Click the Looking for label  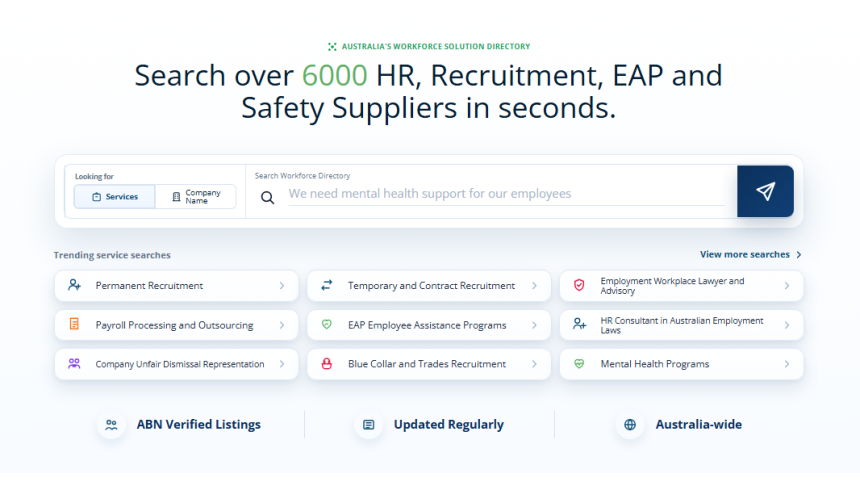tap(94, 177)
